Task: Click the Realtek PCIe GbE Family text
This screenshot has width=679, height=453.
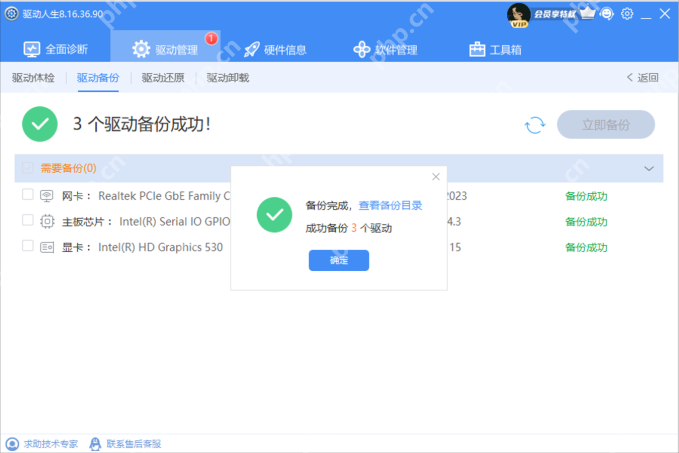Action: click(164, 196)
